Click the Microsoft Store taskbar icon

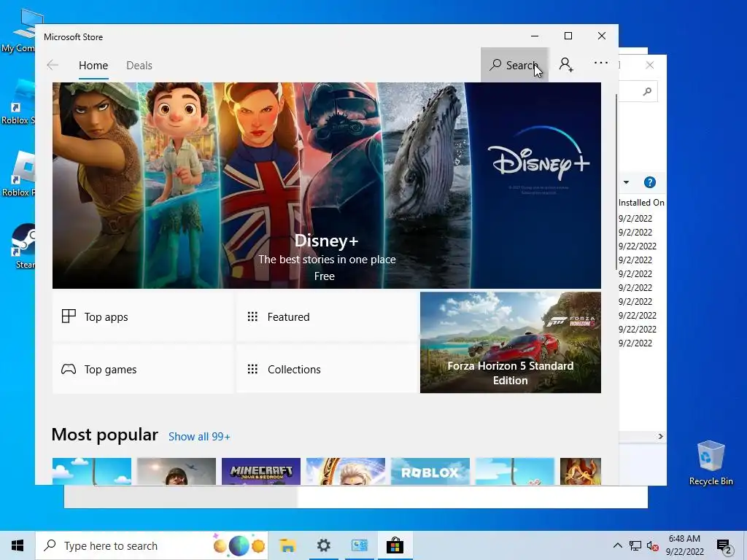point(395,545)
